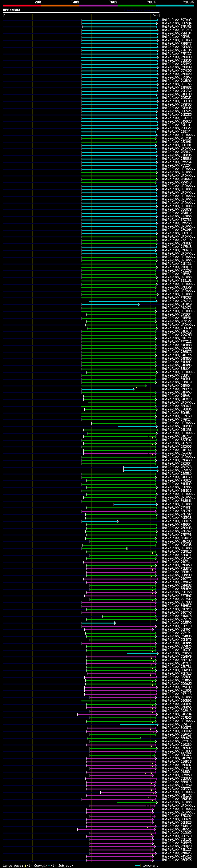Select hit UniRef100_Q6CR92

[x=177, y=700]
